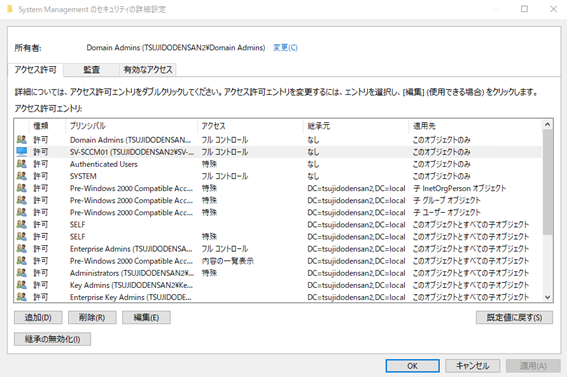The width and height of the screenshot is (567, 377).
Task: Select the Enterprise Admins (TSUJIDODENSA... entry
Action: tap(131, 249)
